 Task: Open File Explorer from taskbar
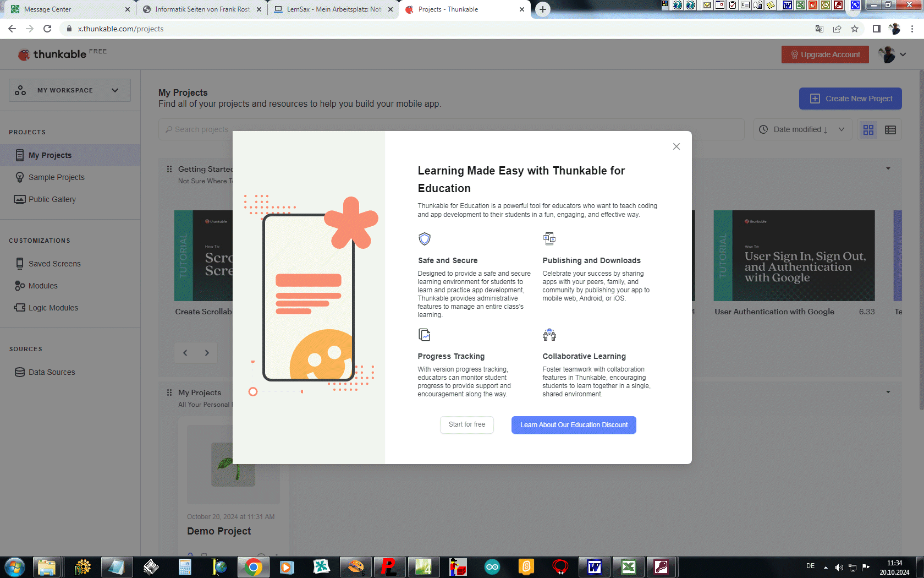(47, 567)
